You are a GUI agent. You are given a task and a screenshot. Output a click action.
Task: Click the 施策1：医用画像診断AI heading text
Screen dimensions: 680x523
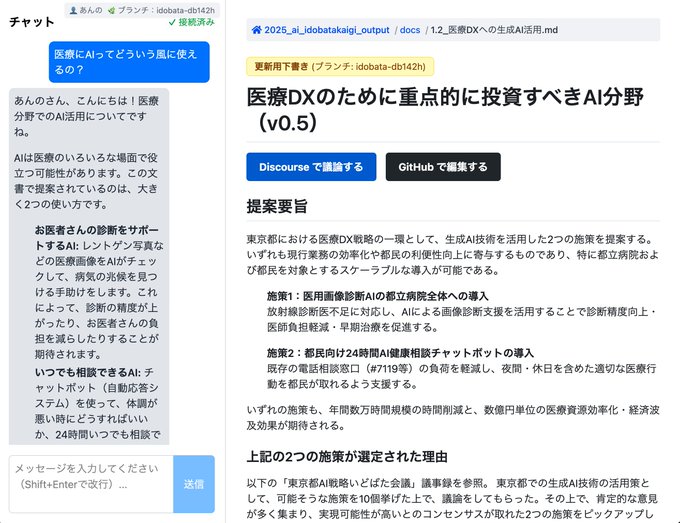coord(377,296)
